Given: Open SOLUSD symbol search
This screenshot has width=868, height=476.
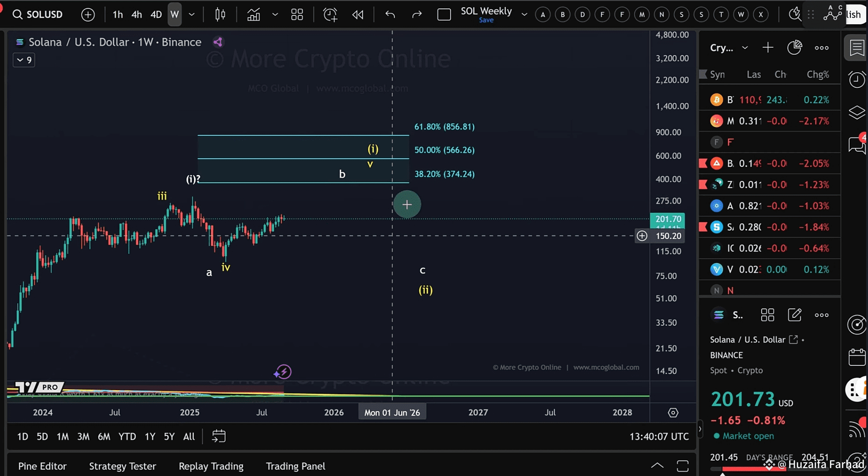Looking at the screenshot, I should tap(37, 15).
